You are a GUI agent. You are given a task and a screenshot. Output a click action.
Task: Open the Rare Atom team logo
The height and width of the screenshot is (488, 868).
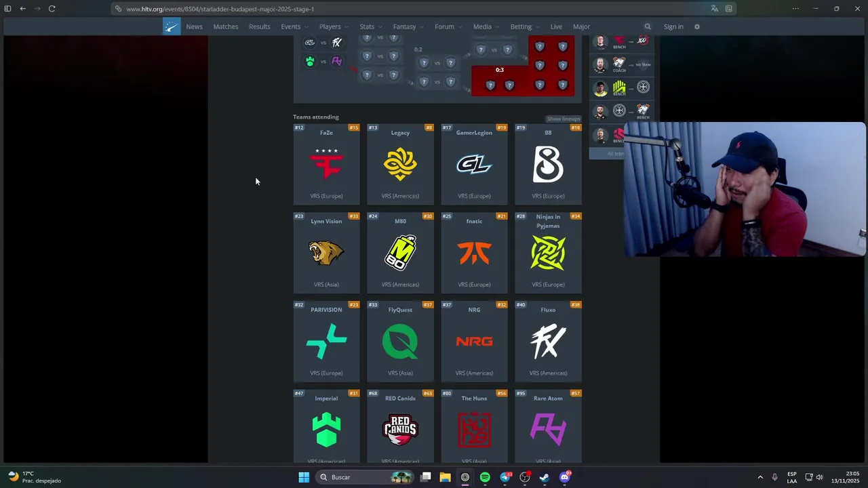[x=548, y=429]
